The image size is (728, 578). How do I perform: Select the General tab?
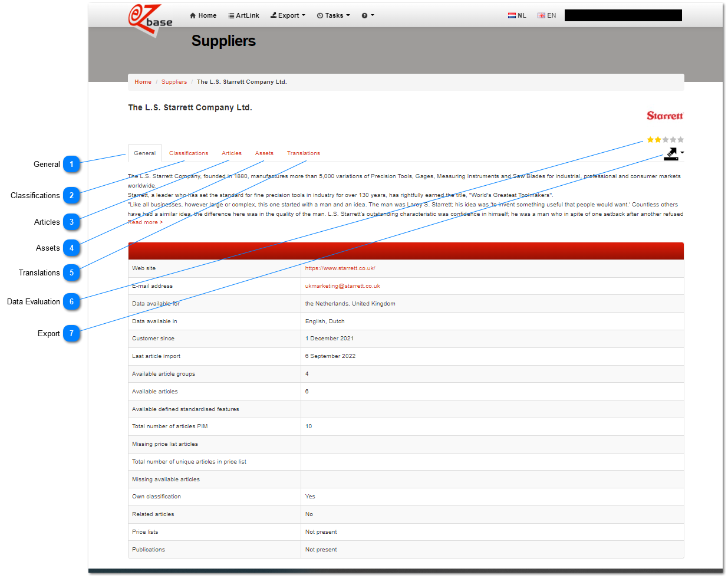[x=144, y=153]
